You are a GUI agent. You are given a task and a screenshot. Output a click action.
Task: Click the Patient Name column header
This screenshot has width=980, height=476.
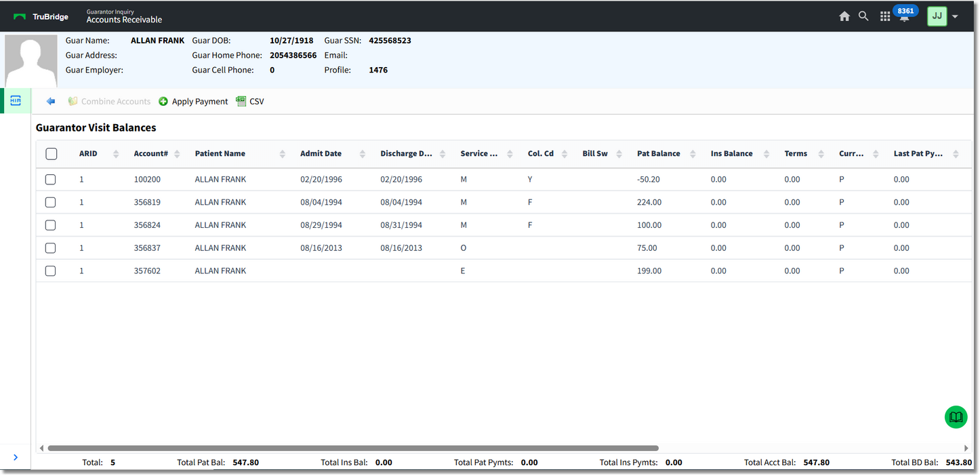coord(220,154)
